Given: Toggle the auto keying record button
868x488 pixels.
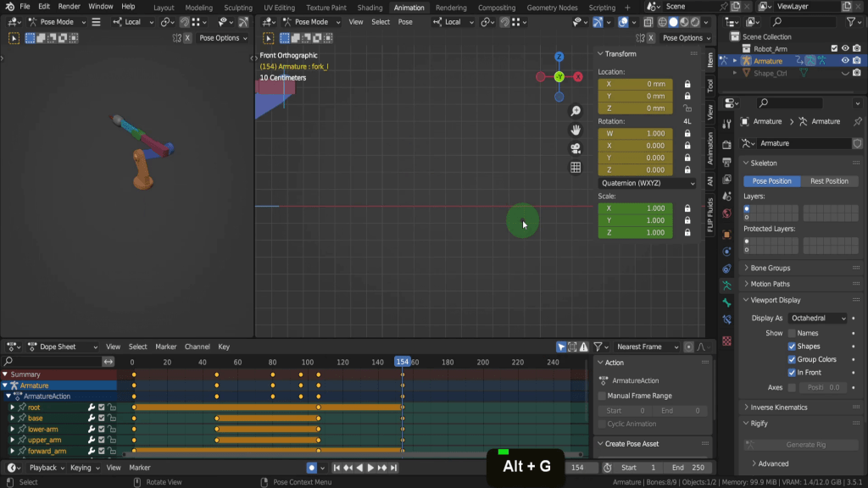Looking at the screenshot, I should [312, 468].
